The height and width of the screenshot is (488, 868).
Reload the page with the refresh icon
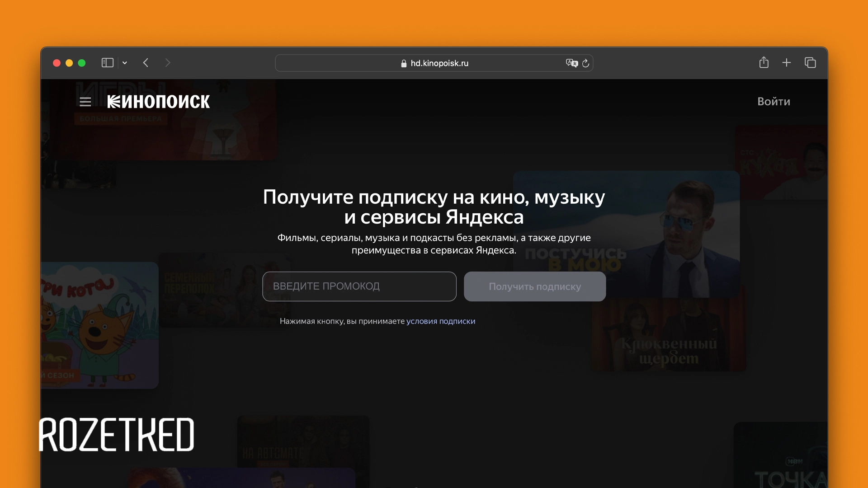586,63
